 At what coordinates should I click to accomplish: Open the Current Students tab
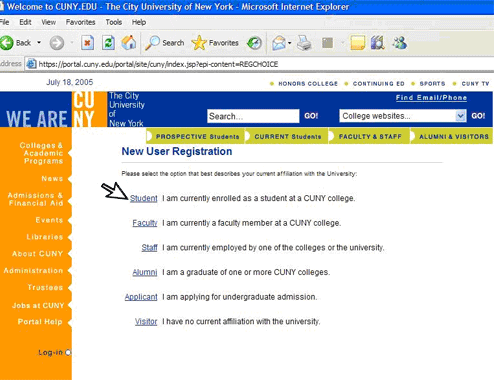coord(287,136)
